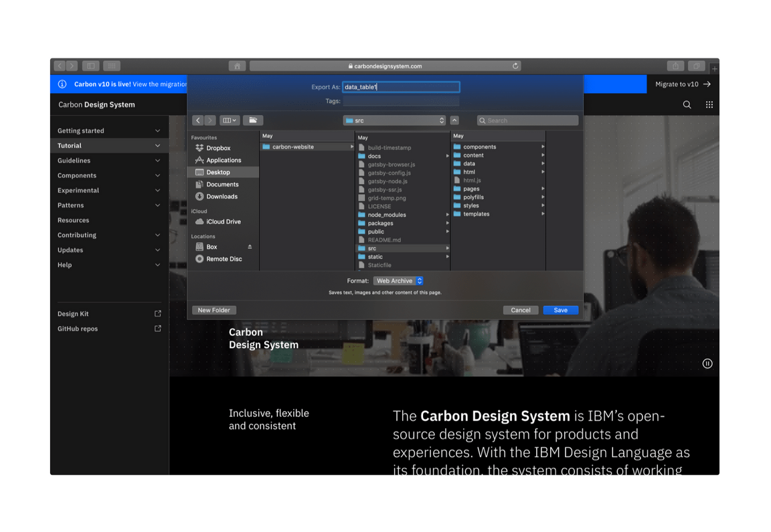Open the app switcher grid icon
771x532 pixels.
(709, 104)
